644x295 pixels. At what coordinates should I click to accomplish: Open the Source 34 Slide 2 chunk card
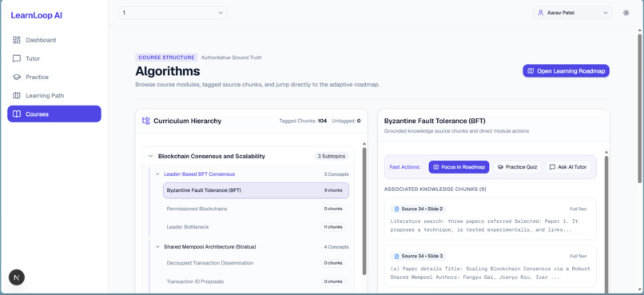point(490,218)
